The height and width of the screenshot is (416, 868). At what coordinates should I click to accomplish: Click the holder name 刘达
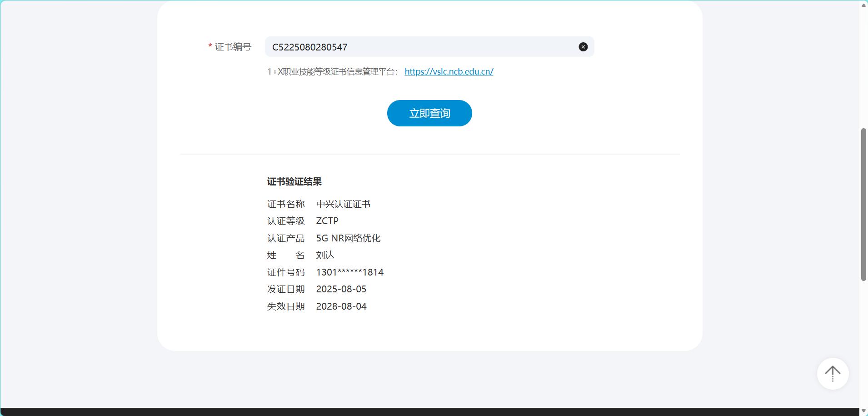pos(325,255)
